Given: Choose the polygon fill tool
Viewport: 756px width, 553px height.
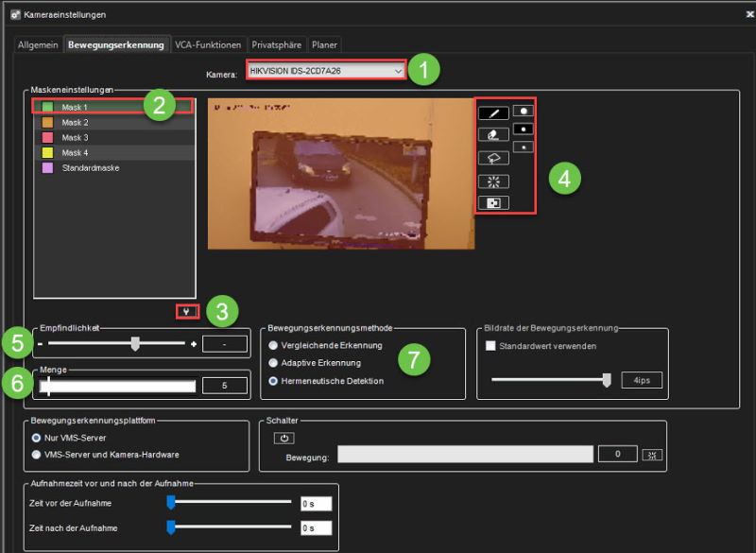Looking at the screenshot, I should click(x=493, y=158).
